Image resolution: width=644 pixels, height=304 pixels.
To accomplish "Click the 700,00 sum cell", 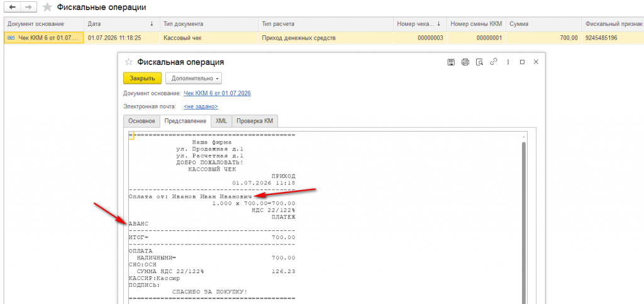I will 543,38.
